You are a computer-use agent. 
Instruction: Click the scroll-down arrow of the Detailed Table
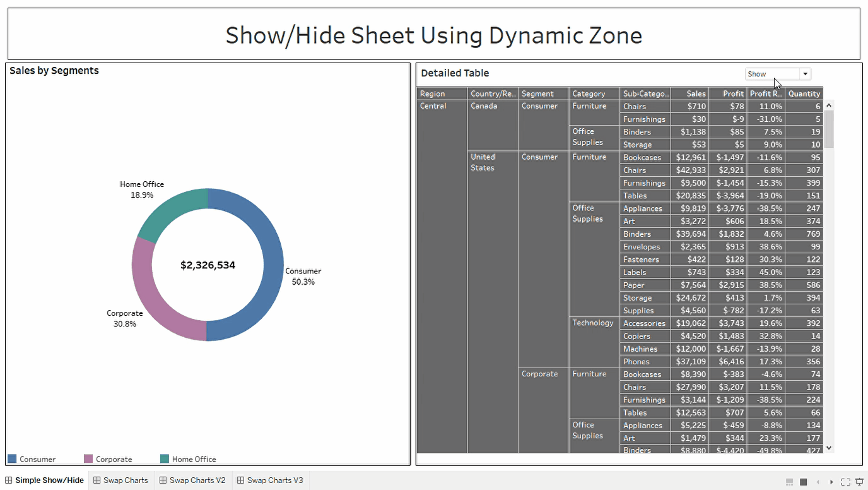point(828,448)
